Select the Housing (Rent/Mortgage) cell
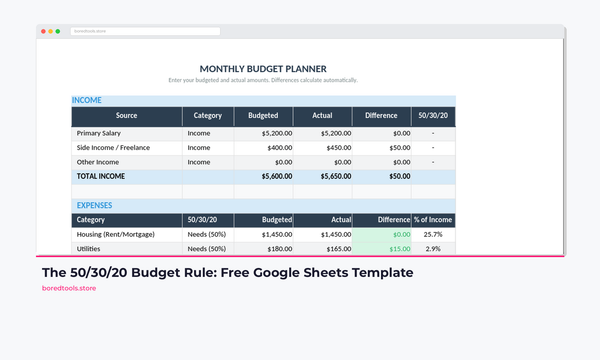 point(127,235)
